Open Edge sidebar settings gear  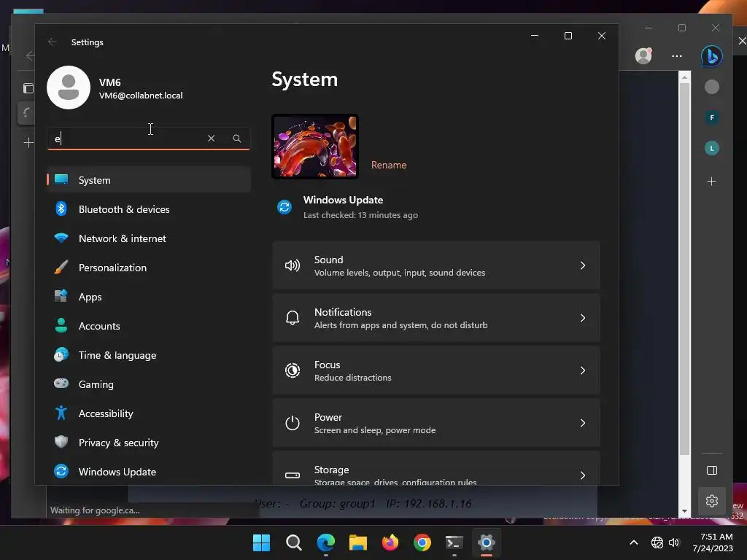click(712, 501)
